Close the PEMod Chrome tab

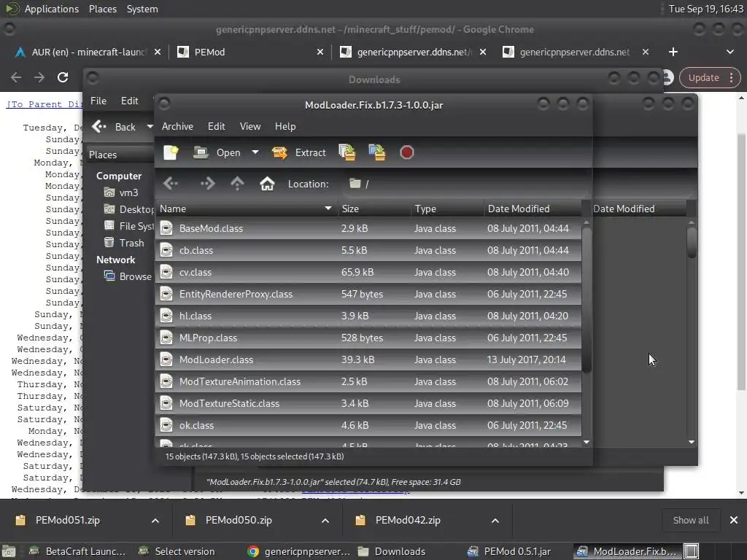tap(320, 52)
